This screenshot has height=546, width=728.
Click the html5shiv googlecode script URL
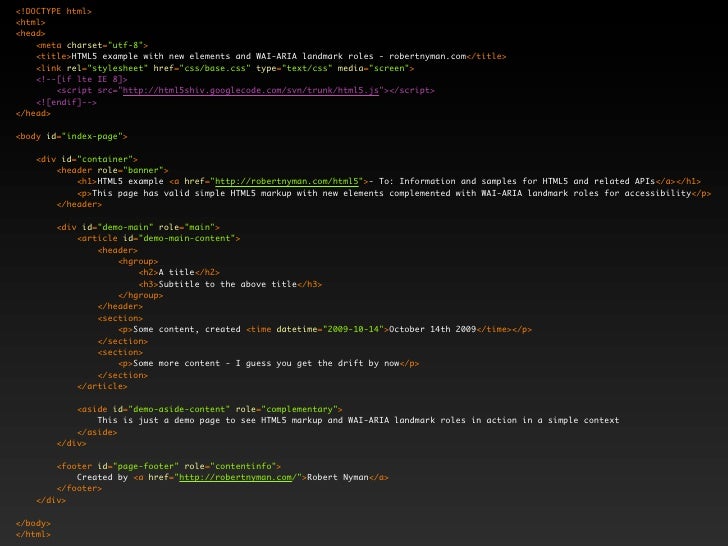coord(251,91)
